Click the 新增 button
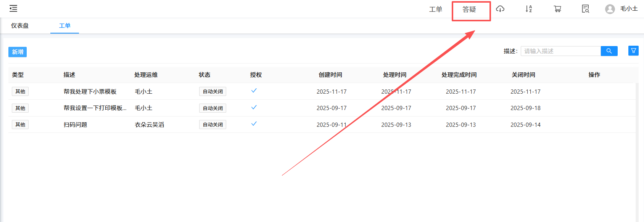Image resolution: width=644 pixels, height=222 pixels. coord(18,52)
